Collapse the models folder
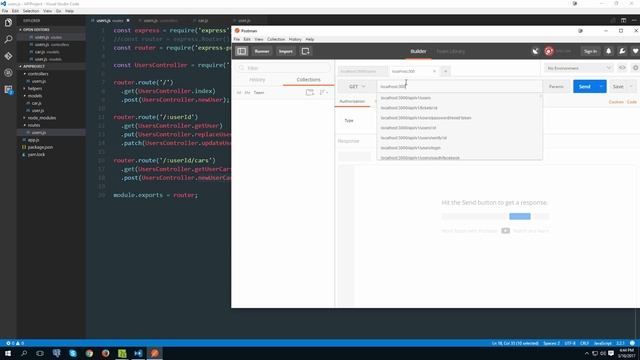 (35, 96)
